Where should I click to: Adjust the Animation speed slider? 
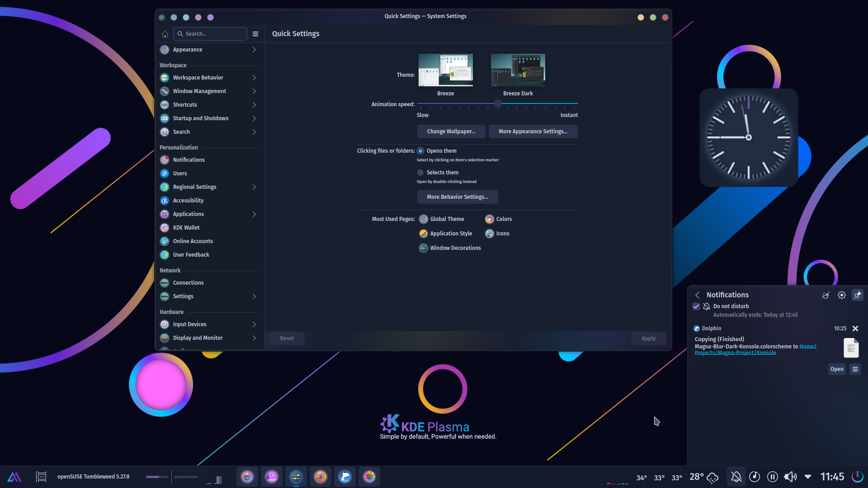click(x=497, y=104)
